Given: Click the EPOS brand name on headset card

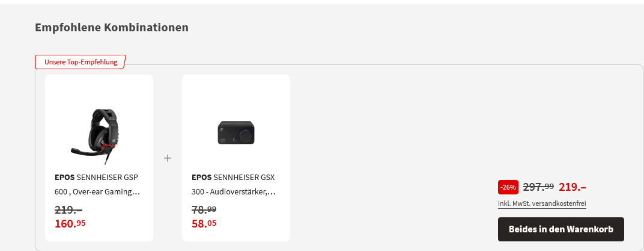Looking at the screenshot, I should click(64, 178).
